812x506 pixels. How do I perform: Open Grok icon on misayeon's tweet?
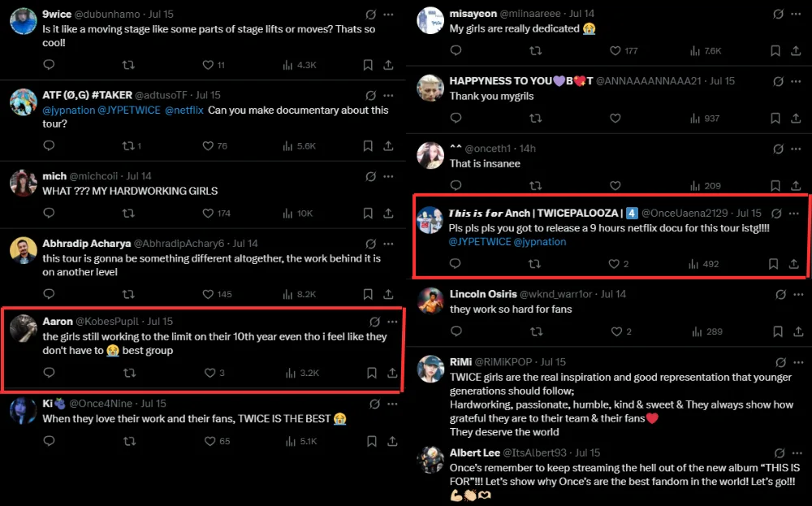click(x=779, y=15)
